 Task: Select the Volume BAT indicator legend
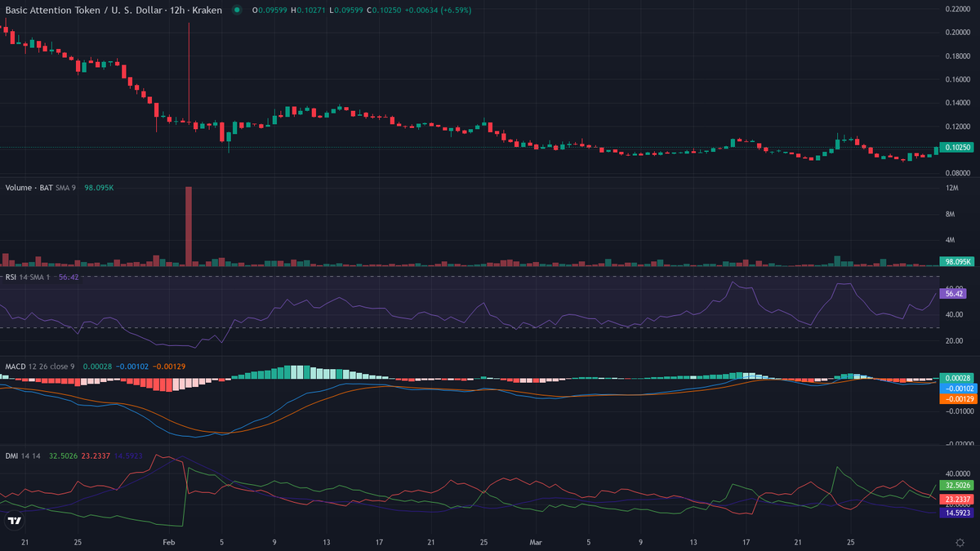30,187
